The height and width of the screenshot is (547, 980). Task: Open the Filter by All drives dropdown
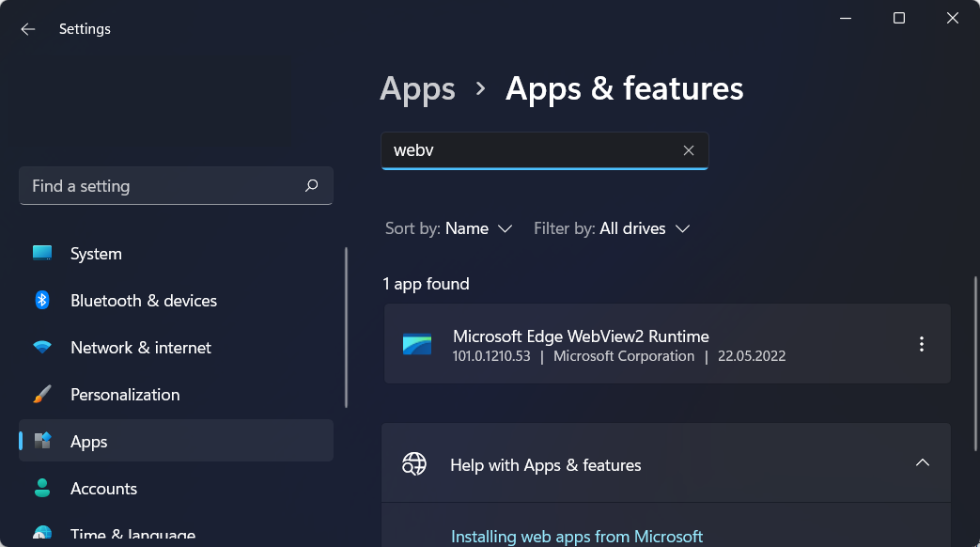(612, 228)
